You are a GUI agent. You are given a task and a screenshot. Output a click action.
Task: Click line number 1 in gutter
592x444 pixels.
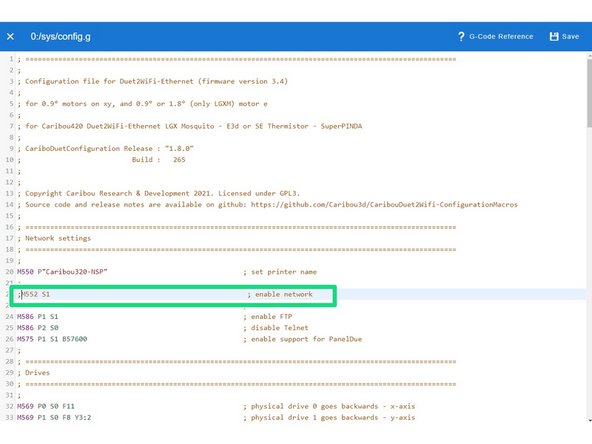(x=11, y=59)
